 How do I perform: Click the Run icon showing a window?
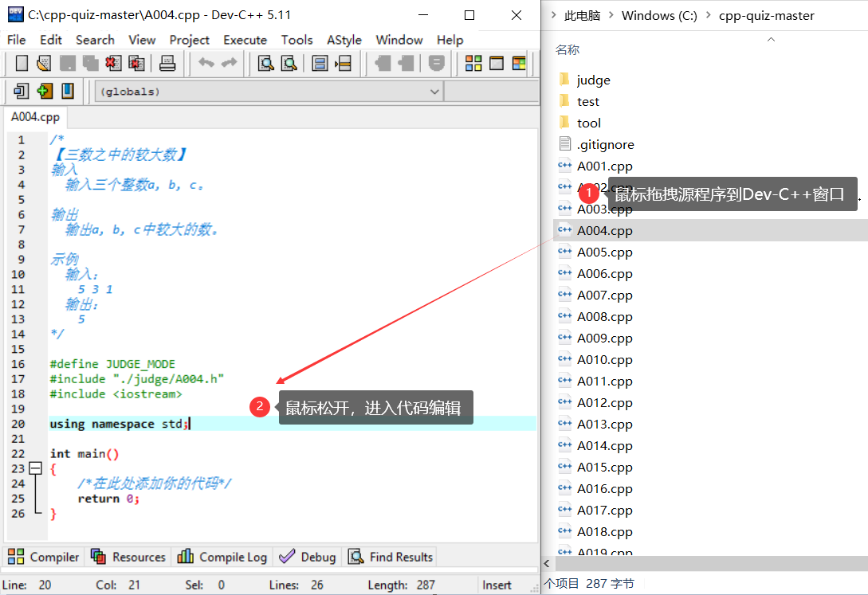click(497, 63)
